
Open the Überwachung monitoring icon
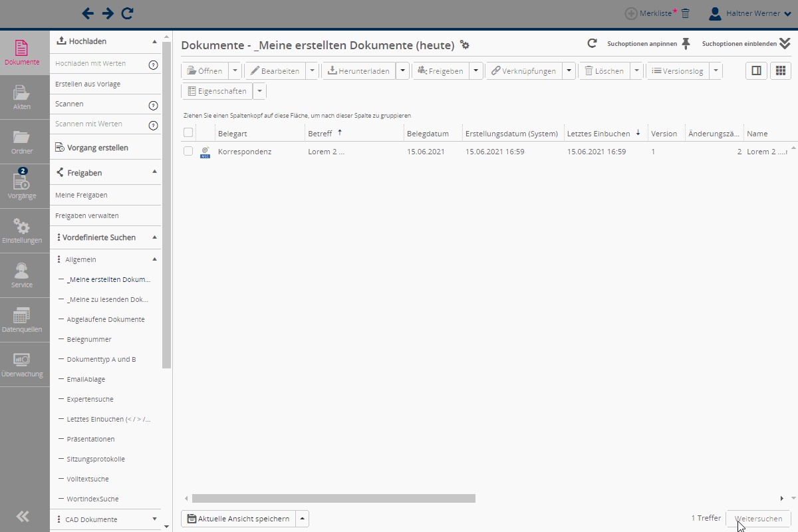[x=22, y=364]
